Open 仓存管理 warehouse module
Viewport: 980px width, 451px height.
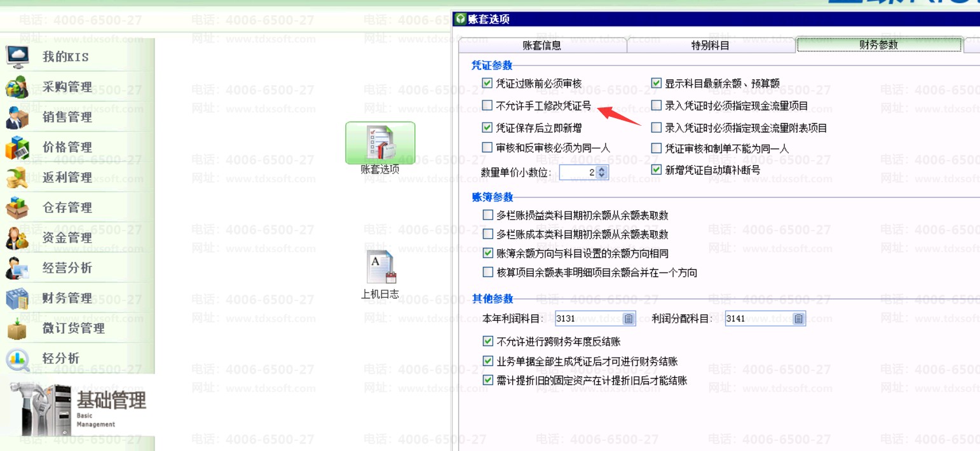(x=67, y=208)
